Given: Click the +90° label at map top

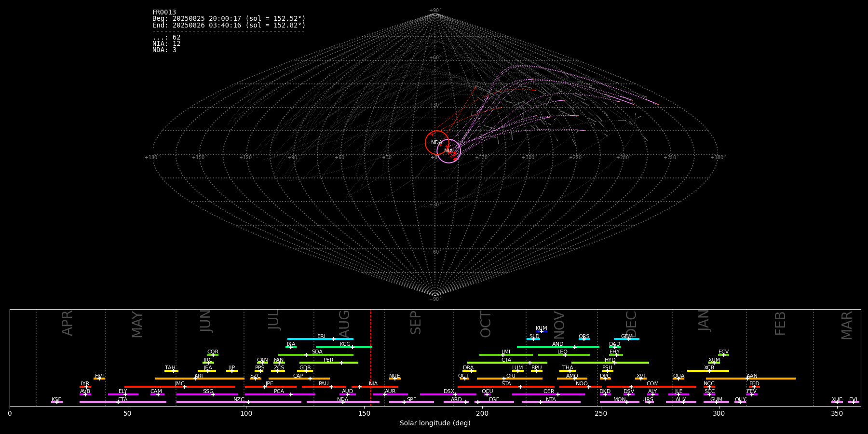Looking at the screenshot, I should click(x=435, y=10).
